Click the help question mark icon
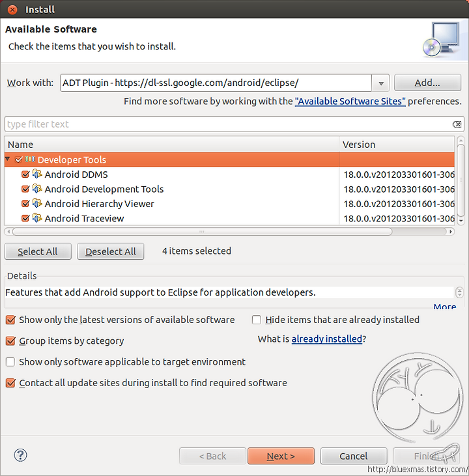Viewport: 469px width, 476px height. coord(20,455)
